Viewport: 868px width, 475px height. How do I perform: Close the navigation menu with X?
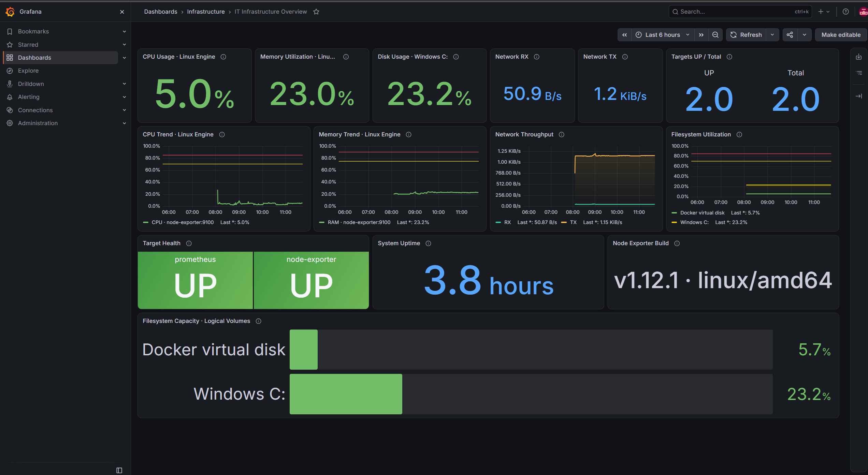(122, 12)
